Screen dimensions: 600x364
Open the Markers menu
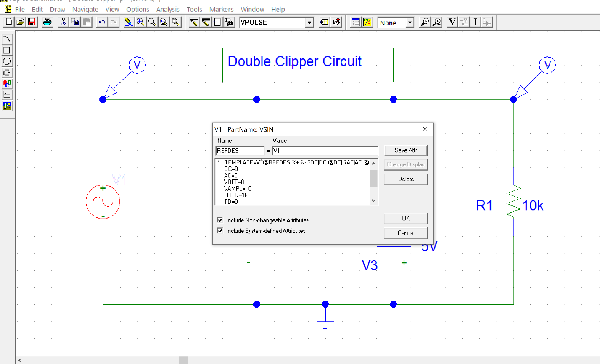click(x=221, y=9)
